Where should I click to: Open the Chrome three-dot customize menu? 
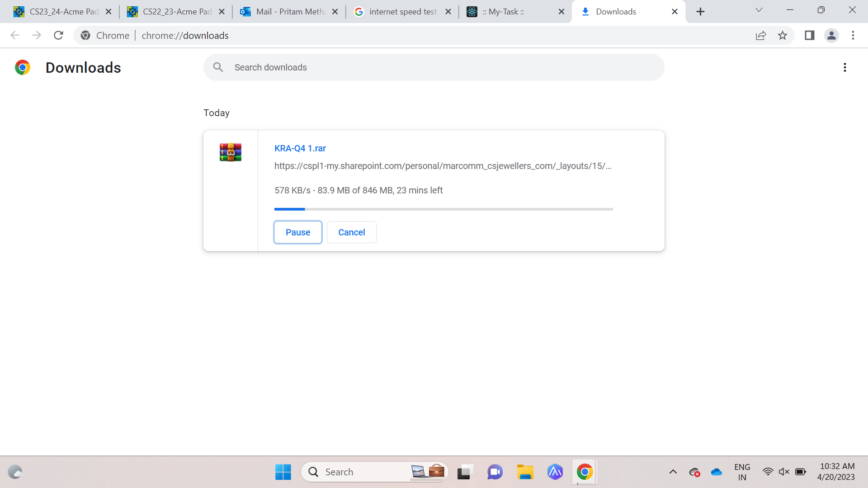(x=853, y=35)
